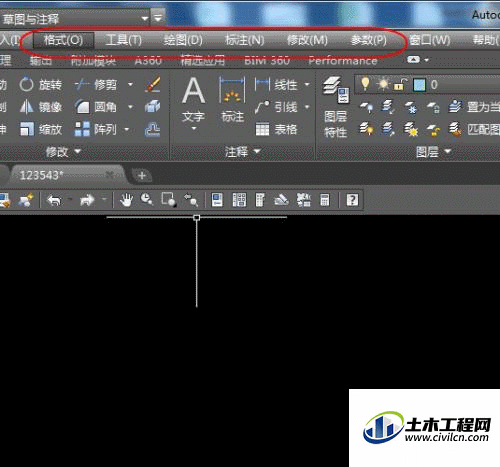Open the Format 格式(O) menu
Viewport: 500px width, 467px height.
[x=63, y=41]
